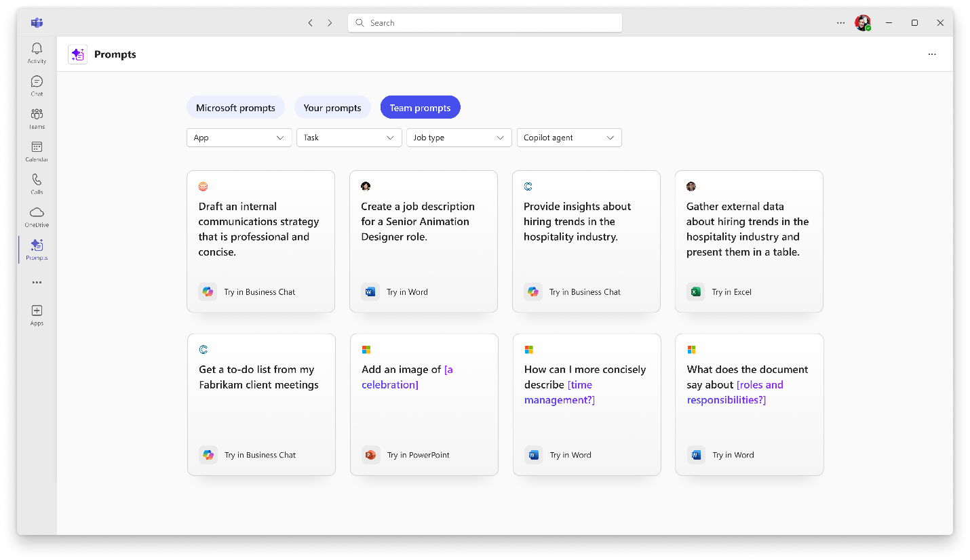This screenshot has width=970, height=560.
Task: Click Business Chat icon on hiring insights card
Action: (x=533, y=292)
